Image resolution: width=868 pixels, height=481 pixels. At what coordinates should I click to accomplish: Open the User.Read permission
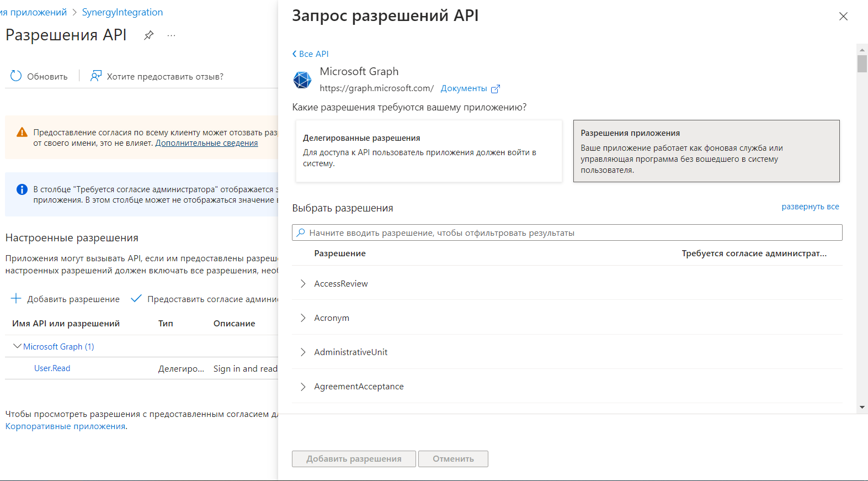[x=52, y=368]
